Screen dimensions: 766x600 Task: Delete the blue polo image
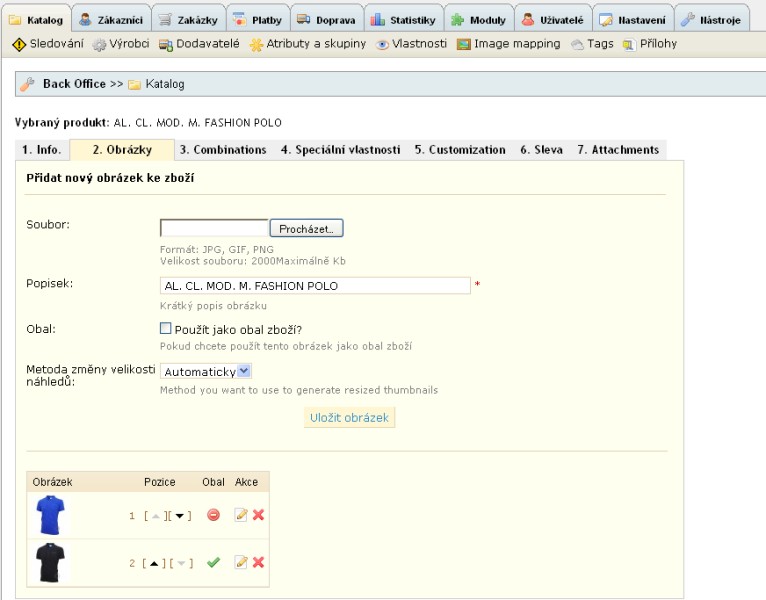point(258,515)
